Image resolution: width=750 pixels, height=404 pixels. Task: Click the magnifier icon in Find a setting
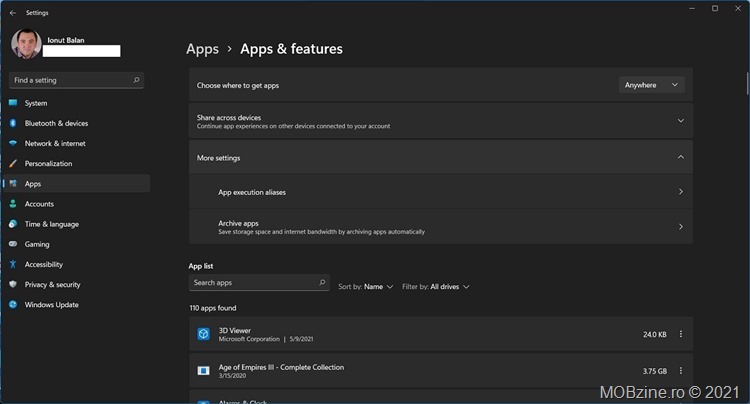point(136,80)
